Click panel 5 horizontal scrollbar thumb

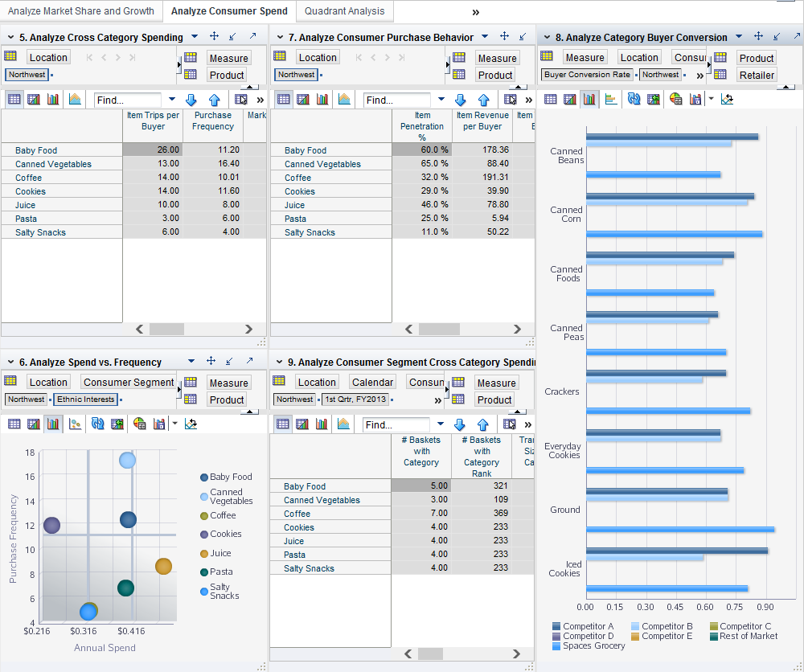[x=166, y=329]
